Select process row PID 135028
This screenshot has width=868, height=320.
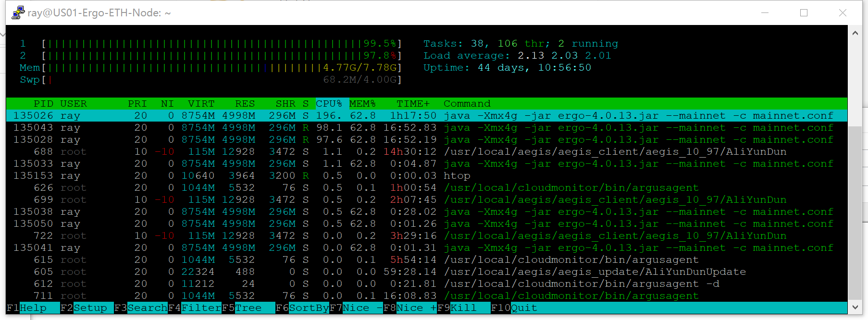click(427, 140)
